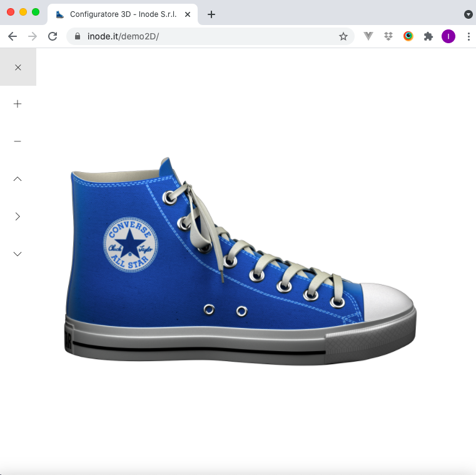Zoom out with the minus icon
The image size is (476, 475).
click(18, 141)
